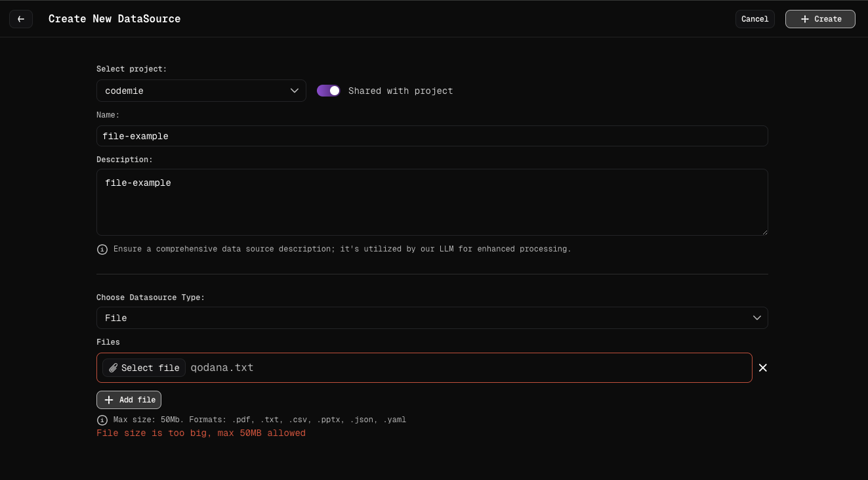The width and height of the screenshot is (868, 480).
Task: Click the info icon next to Max size
Action: pos(102,420)
